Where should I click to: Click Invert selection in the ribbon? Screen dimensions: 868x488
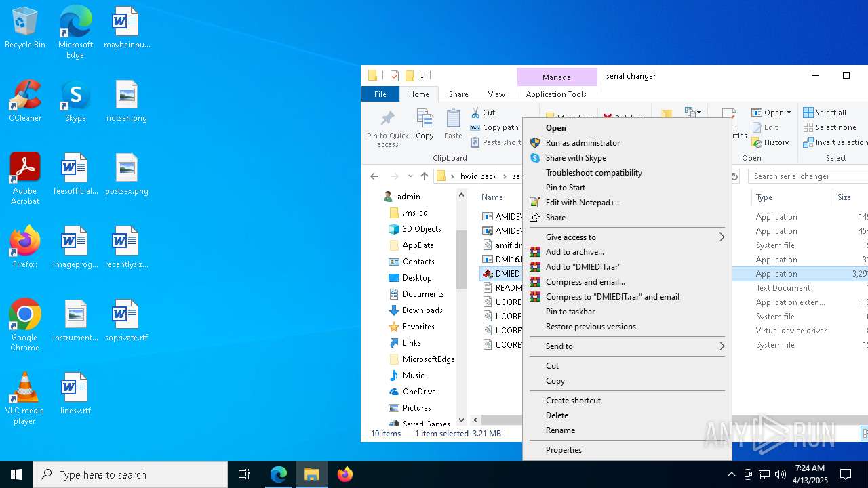tap(835, 142)
